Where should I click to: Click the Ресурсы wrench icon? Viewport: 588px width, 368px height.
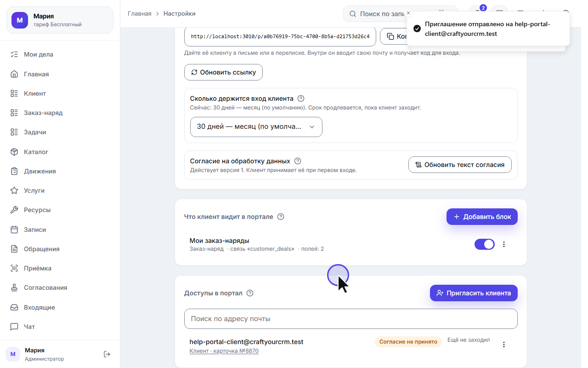point(14,210)
